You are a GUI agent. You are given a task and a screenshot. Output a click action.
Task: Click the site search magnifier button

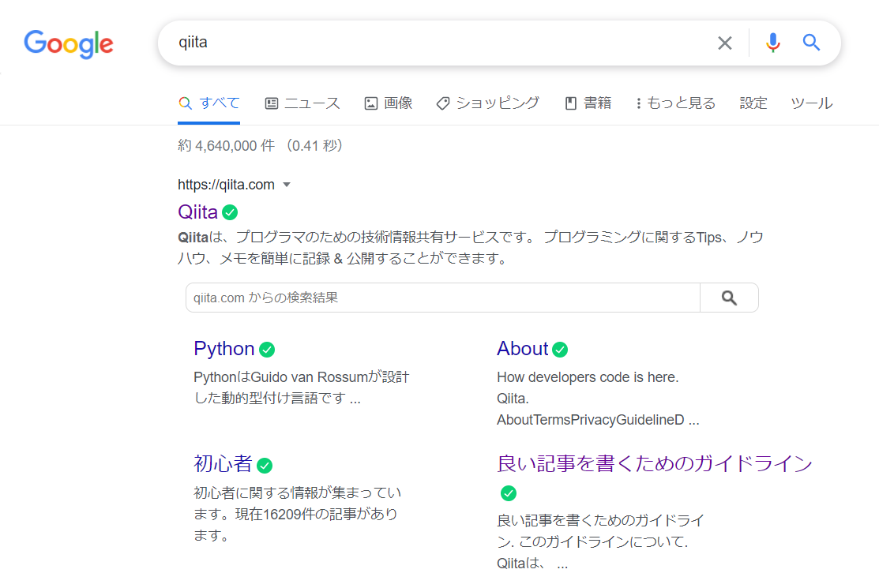pyautogui.click(x=729, y=298)
